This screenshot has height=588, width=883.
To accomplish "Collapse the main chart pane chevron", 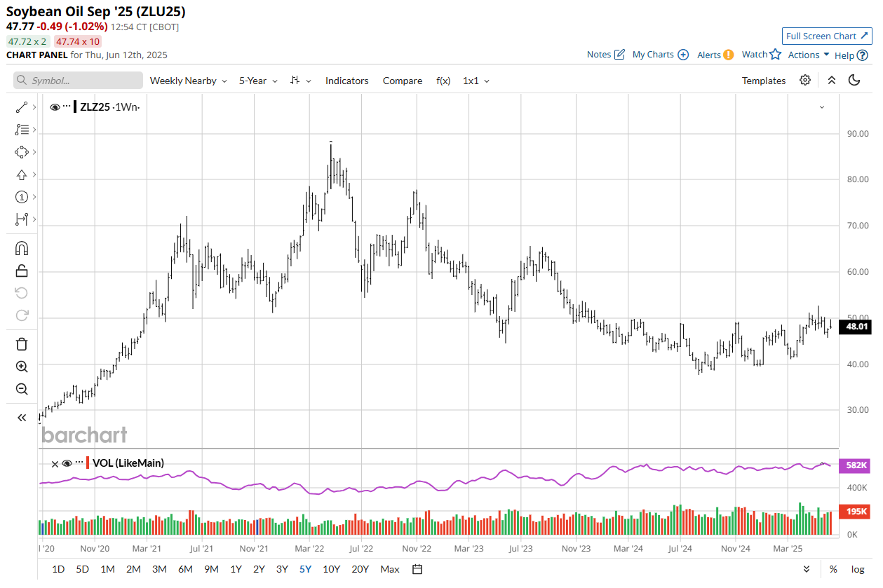I will point(822,107).
